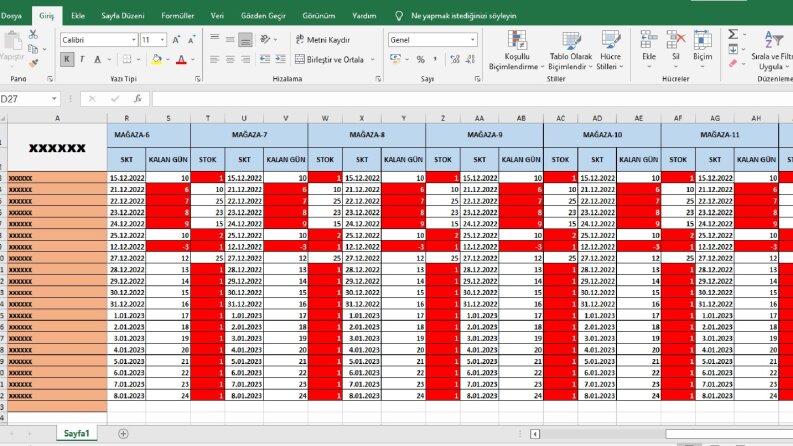Decrease indent icon
Screen dimensions: 793x446
265,60
